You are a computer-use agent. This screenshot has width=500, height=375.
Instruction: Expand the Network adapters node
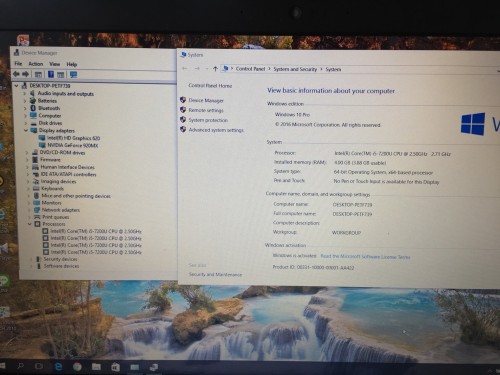29,210
